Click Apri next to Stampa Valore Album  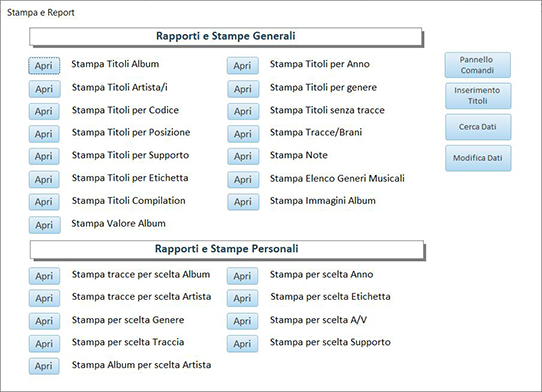point(44,225)
